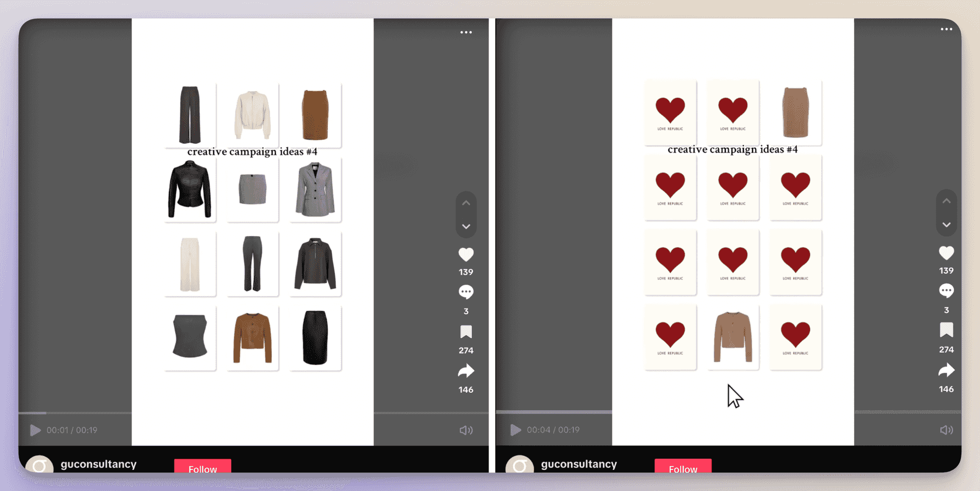The height and width of the screenshot is (491, 980).
Task: Share the left video
Action: (x=466, y=371)
